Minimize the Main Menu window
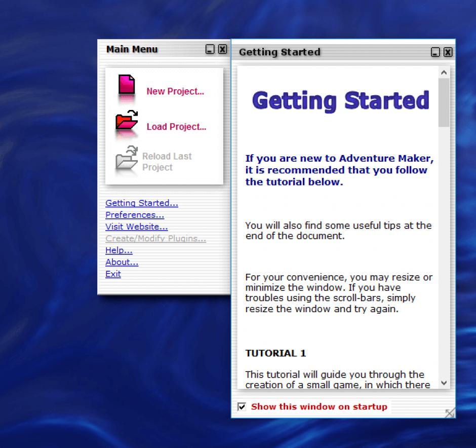The height and width of the screenshot is (448, 476). (x=210, y=49)
